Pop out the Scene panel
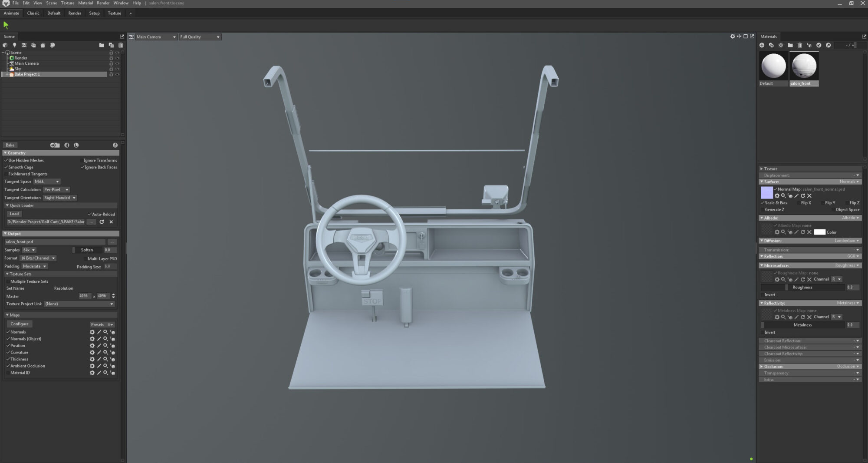 122,36
